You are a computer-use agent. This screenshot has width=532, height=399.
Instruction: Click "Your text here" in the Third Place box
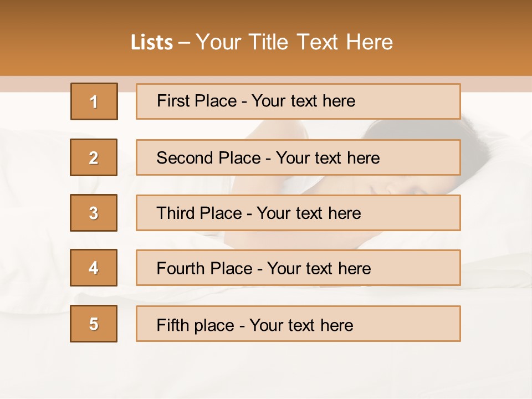[309, 213]
